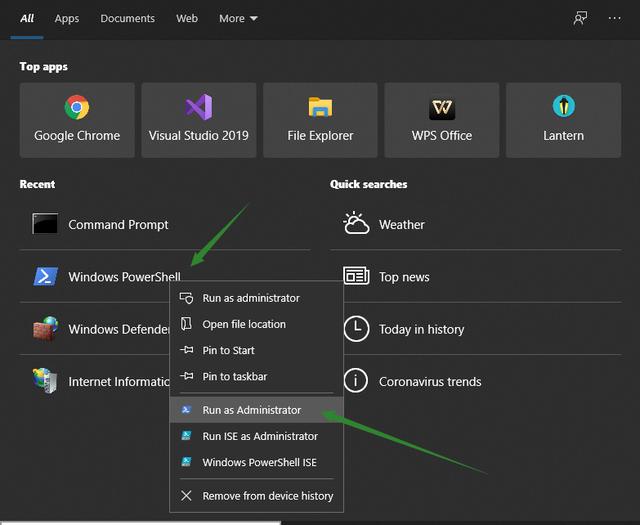Click the Top news newspaper icon
The width and height of the screenshot is (640, 525).
[x=356, y=276]
